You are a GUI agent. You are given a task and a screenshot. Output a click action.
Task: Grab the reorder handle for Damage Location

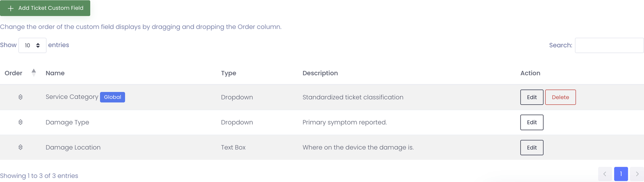(x=21, y=147)
